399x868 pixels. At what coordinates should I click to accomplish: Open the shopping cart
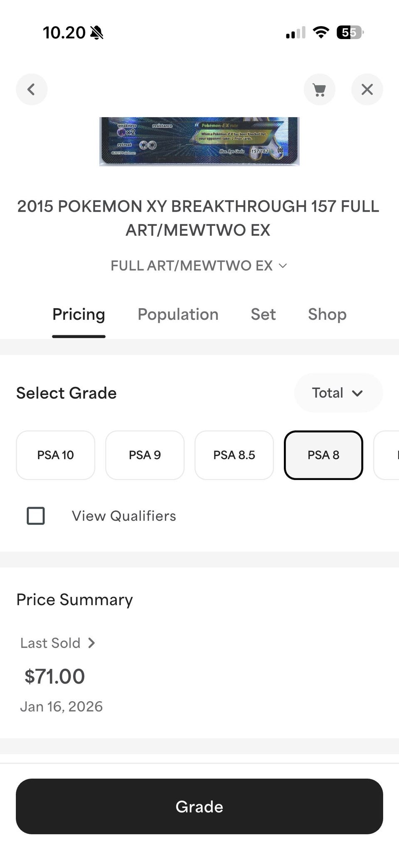tap(319, 89)
